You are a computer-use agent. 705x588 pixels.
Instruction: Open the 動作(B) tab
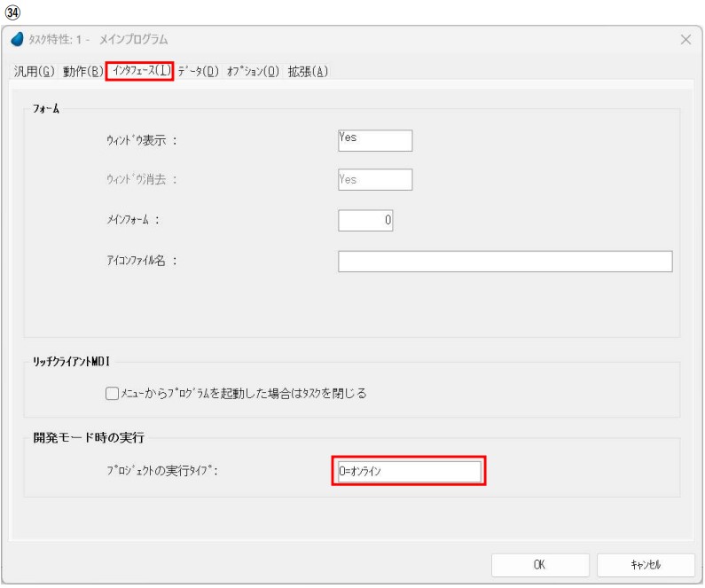[83, 72]
